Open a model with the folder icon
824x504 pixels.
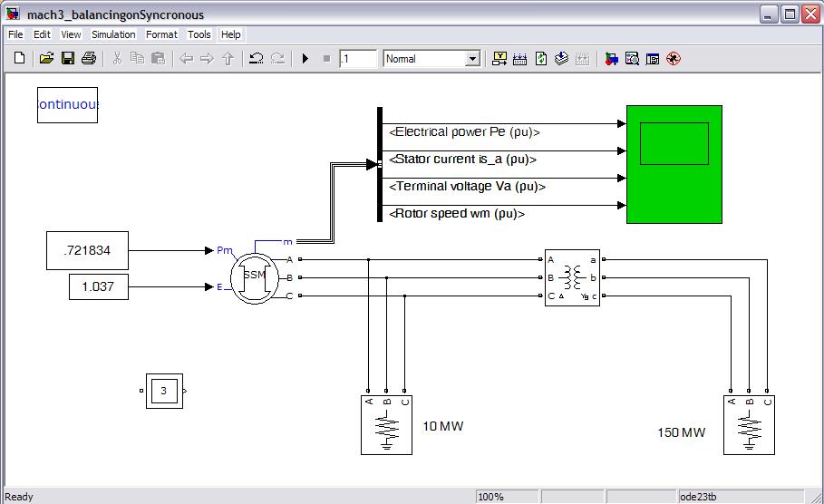(46, 59)
